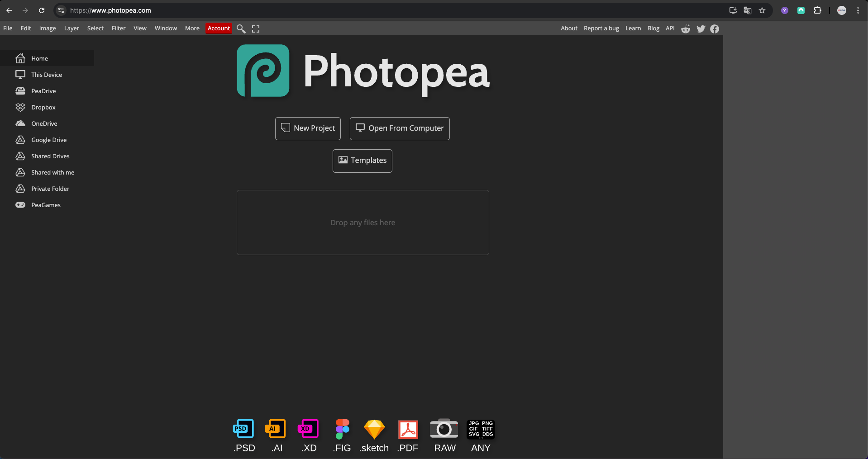Click the RAW camera icon

(x=444, y=429)
